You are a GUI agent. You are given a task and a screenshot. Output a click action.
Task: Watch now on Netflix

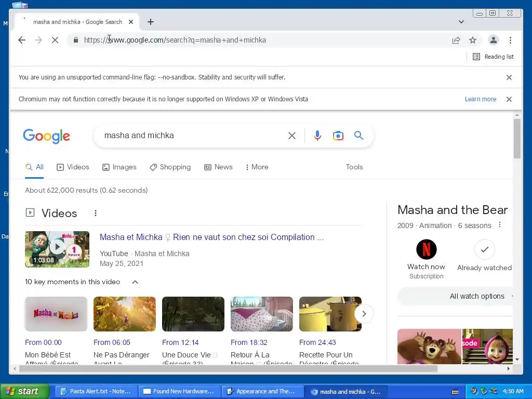[x=426, y=259]
